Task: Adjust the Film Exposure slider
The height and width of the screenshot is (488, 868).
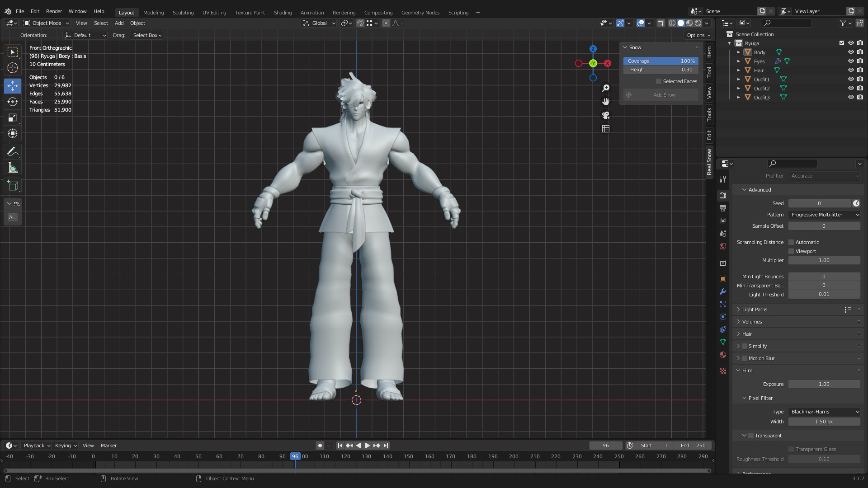Action: [824, 384]
